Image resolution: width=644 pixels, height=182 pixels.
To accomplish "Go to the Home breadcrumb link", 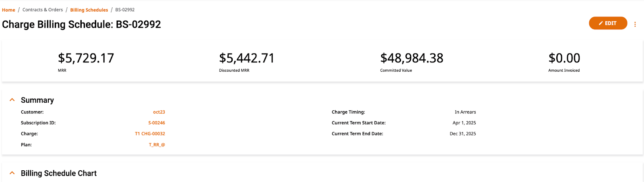I will [8, 10].
